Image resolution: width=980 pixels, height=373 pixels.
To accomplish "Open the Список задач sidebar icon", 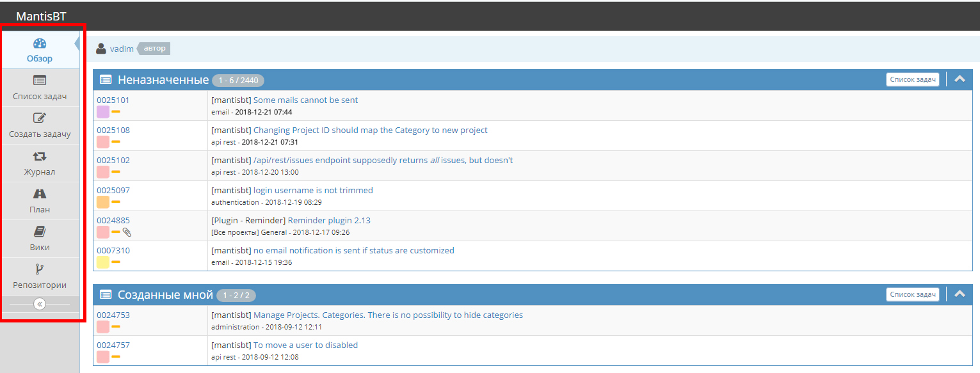I will 40,81.
